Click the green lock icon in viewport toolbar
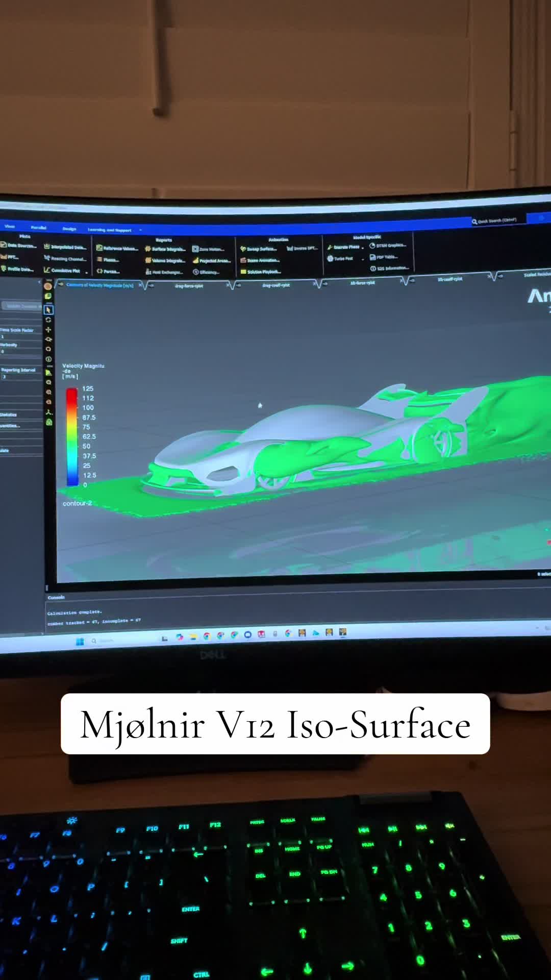The width and height of the screenshot is (551, 980). point(49,422)
